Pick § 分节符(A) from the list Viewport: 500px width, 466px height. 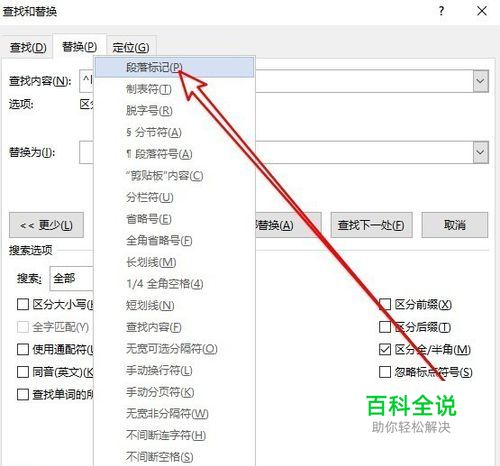point(174,132)
